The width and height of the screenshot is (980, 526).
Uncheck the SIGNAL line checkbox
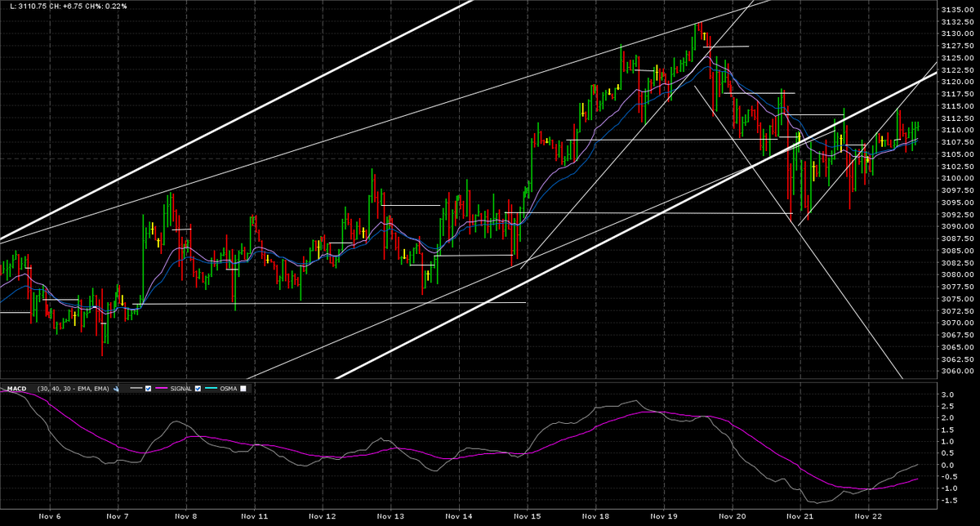point(198,389)
